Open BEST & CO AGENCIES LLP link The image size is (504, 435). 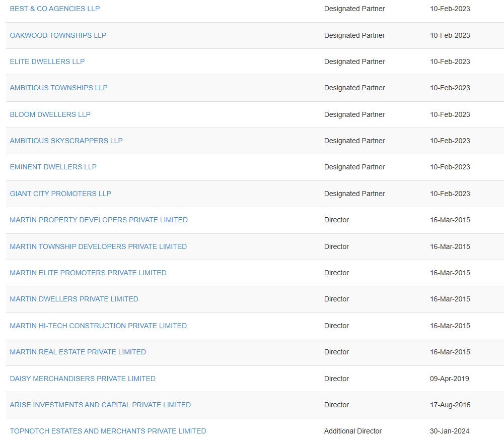[55, 9]
